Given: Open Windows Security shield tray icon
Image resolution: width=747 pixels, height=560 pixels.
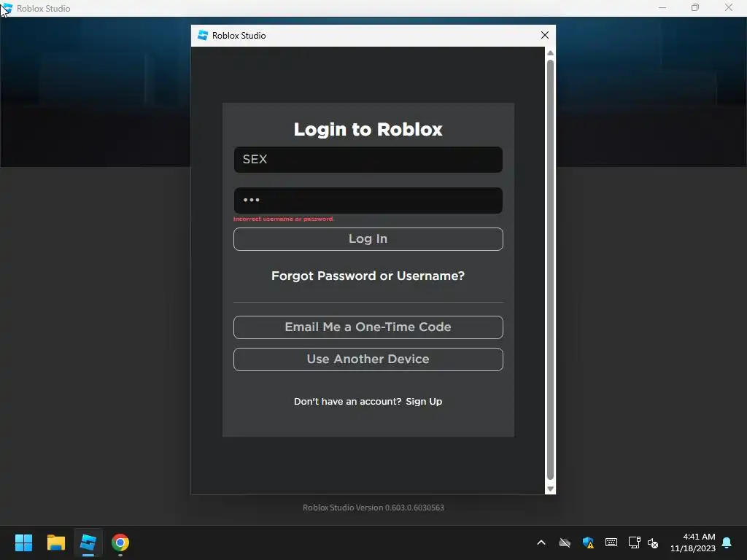Looking at the screenshot, I should point(588,542).
